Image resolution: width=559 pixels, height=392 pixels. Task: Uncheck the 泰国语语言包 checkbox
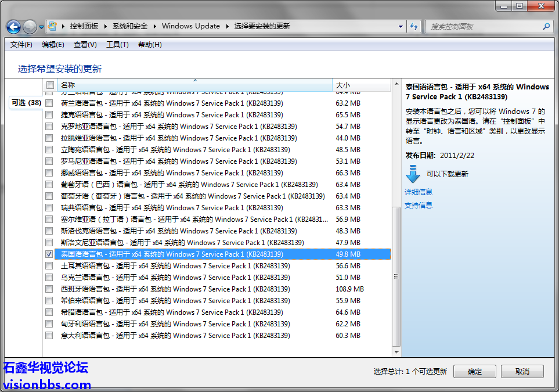tap(49, 254)
